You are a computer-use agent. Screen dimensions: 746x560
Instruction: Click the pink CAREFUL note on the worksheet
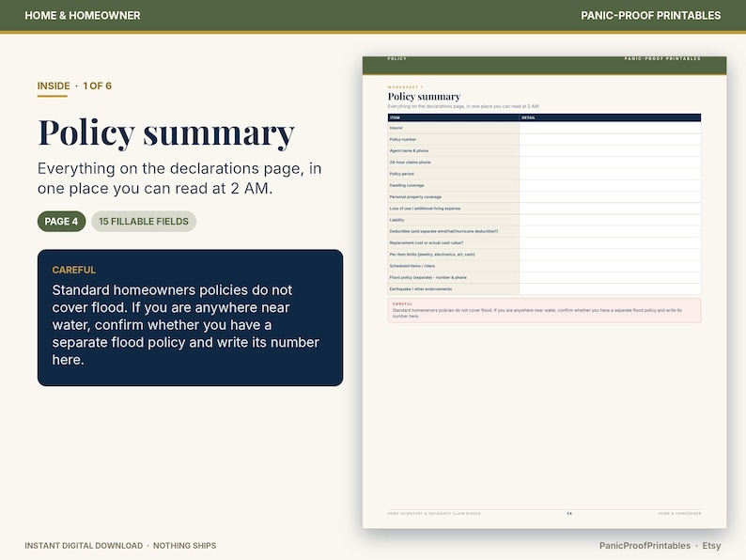point(544,310)
